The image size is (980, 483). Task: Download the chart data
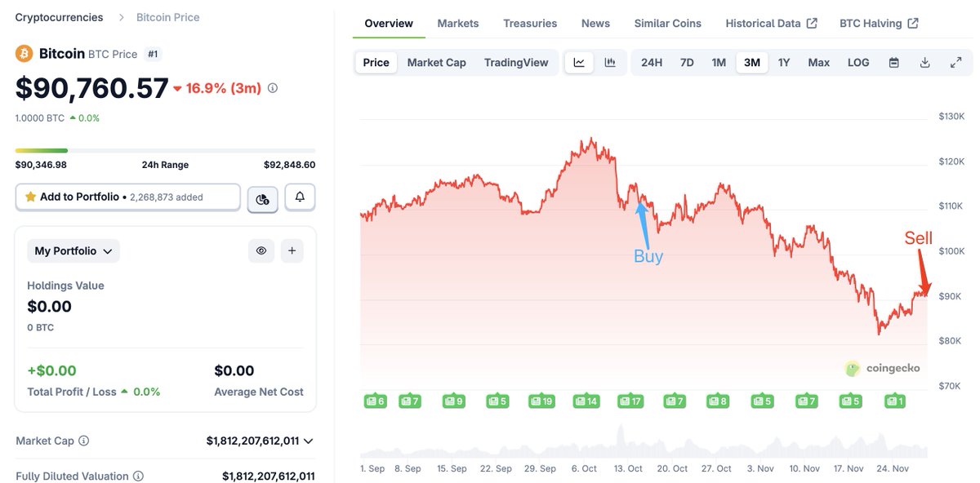tap(925, 63)
